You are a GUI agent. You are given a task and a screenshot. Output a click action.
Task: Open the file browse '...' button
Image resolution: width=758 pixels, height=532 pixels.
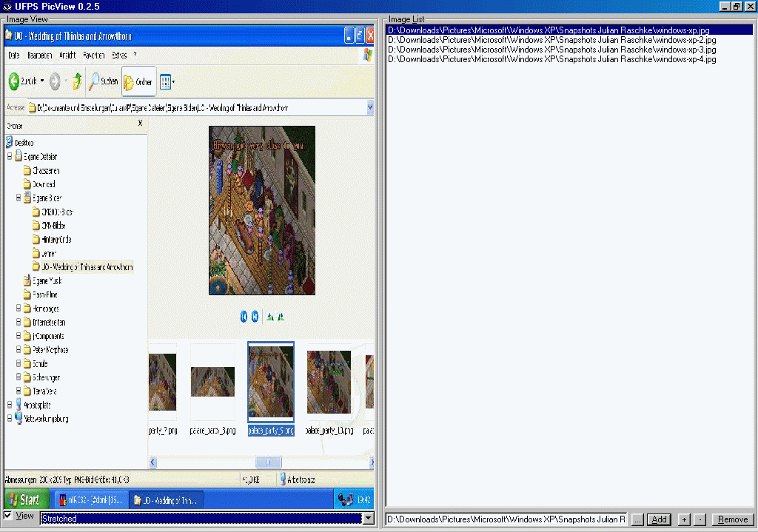pyautogui.click(x=637, y=519)
